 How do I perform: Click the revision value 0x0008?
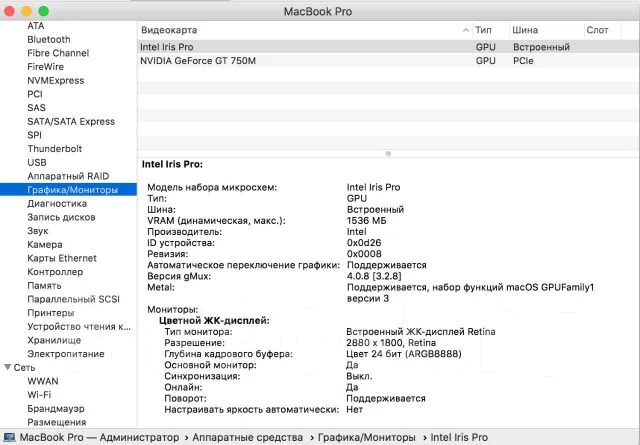point(364,254)
